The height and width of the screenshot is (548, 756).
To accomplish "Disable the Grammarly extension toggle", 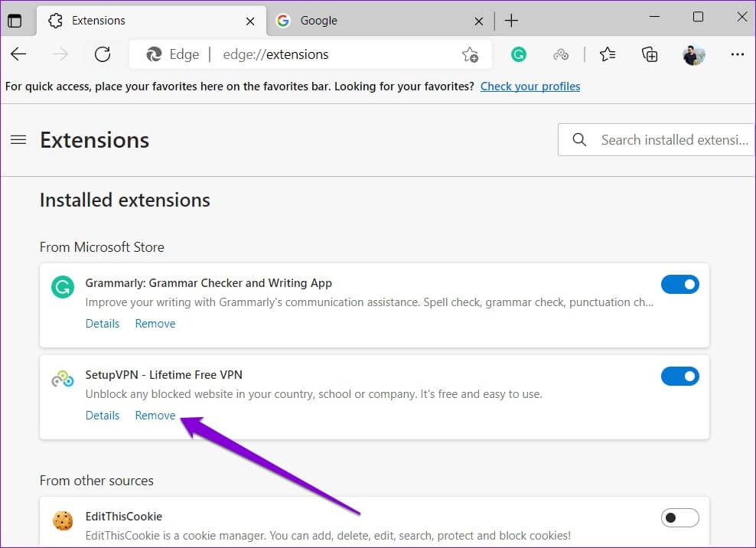I will [x=679, y=285].
